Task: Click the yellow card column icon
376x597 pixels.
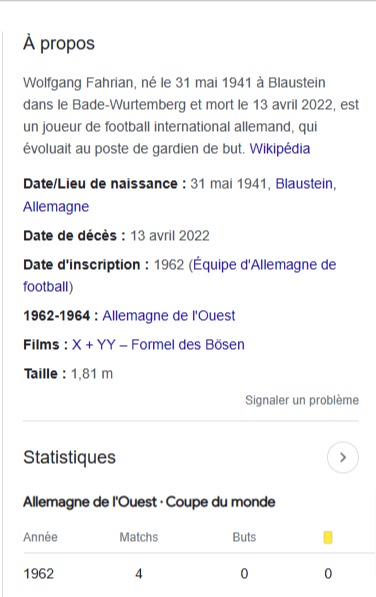Action: point(328,537)
